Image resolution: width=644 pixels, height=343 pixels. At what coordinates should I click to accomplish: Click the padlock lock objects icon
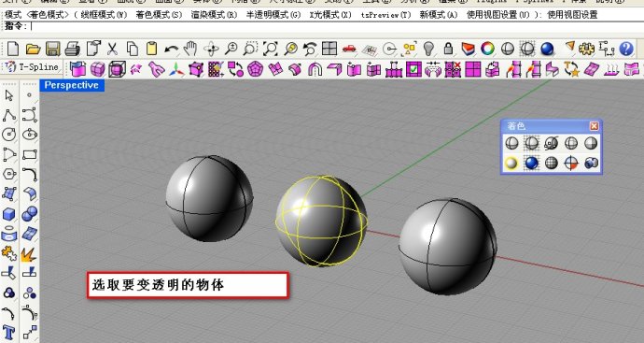point(448,49)
